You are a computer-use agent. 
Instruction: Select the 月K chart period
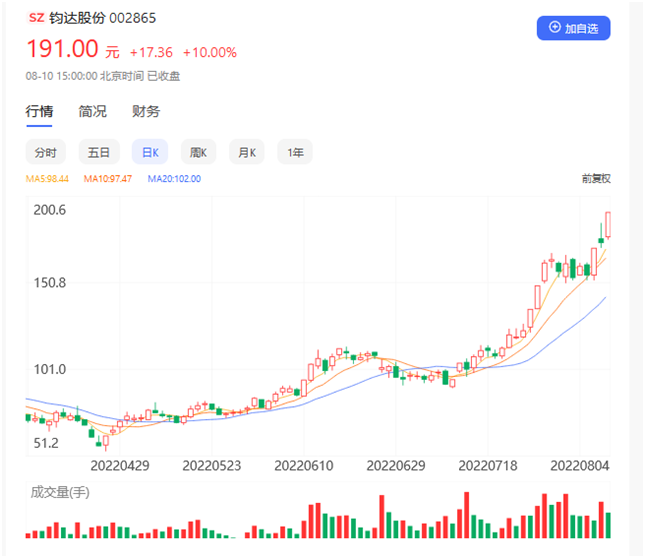coord(247,152)
